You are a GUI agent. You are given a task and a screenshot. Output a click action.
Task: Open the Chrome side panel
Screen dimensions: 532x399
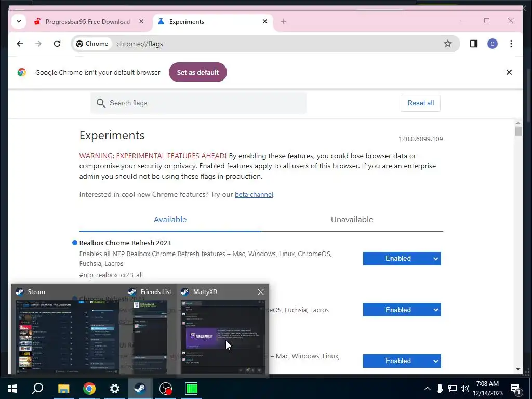(474, 44)
